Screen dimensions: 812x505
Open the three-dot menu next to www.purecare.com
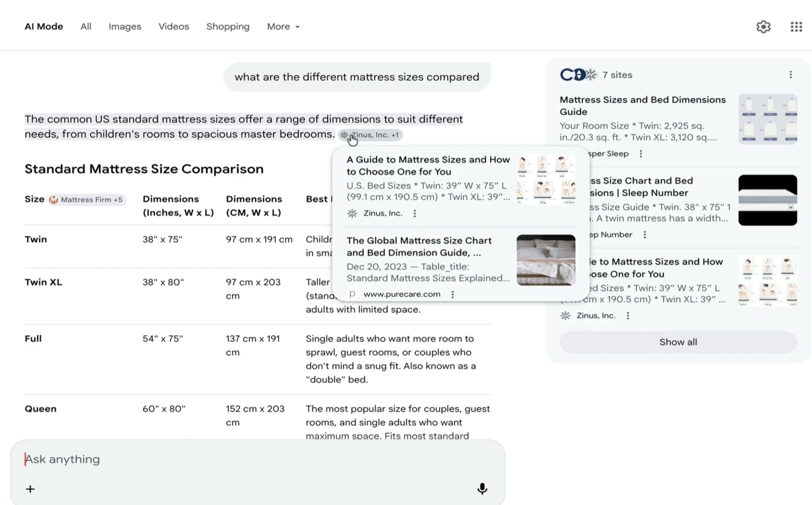452,294
